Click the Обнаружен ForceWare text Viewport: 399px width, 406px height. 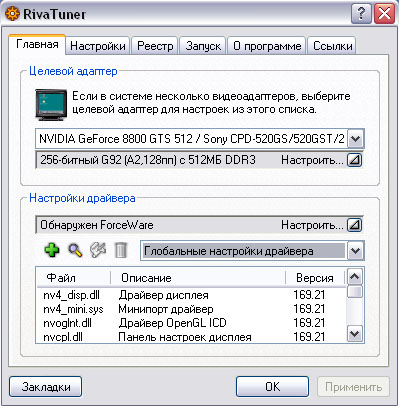click(x=97, y=225)
